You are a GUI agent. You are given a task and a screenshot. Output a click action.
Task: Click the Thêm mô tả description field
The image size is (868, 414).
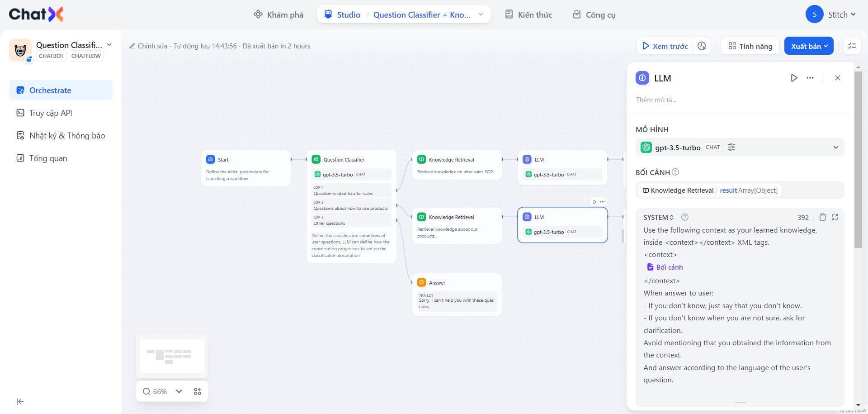(x=656, y=100)
